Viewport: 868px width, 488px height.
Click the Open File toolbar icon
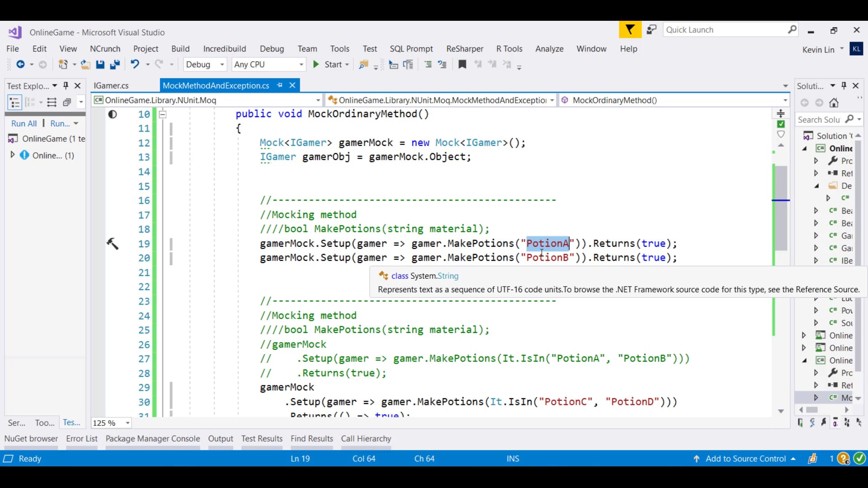click(85, 65)
